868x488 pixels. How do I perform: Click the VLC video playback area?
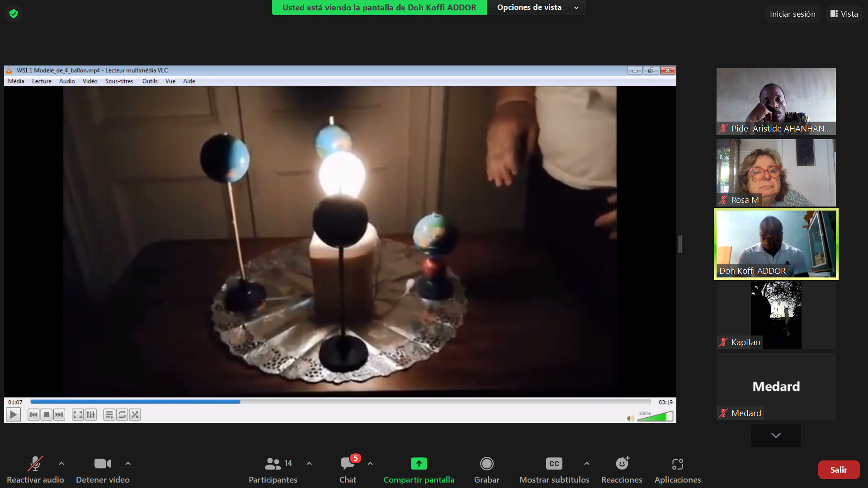click(x=340, y=242)
